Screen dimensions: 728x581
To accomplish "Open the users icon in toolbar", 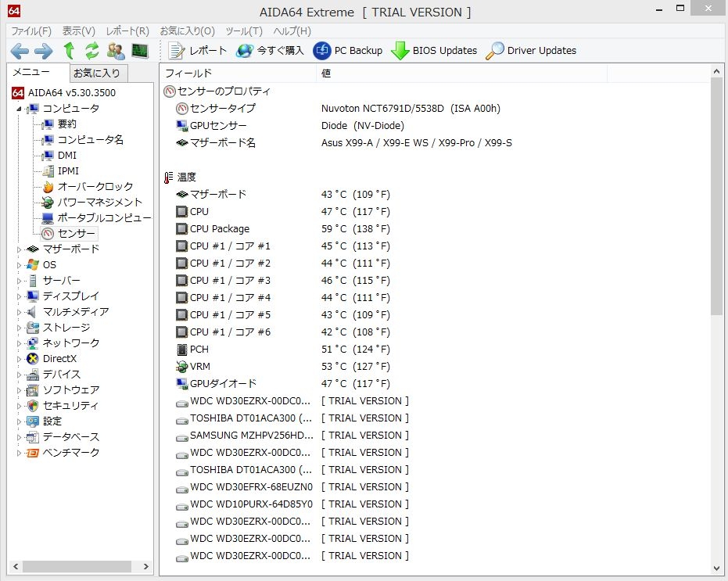I will [116, 51].
